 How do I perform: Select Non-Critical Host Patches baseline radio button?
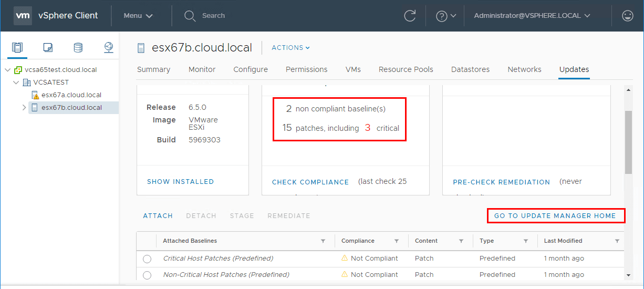click(x=147, y=275)
